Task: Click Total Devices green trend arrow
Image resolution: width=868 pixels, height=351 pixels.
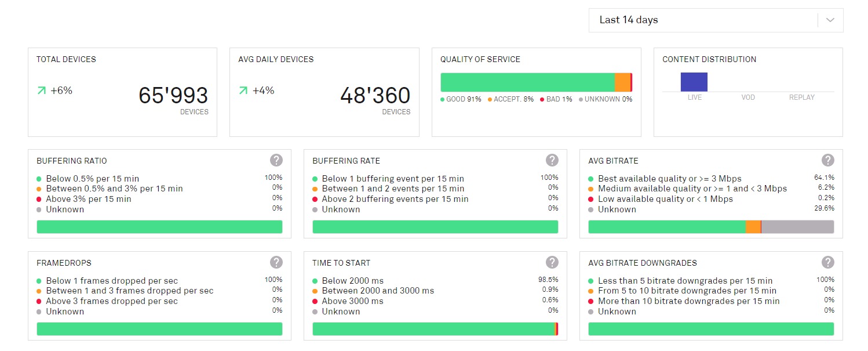Action: tap(41, 91)
